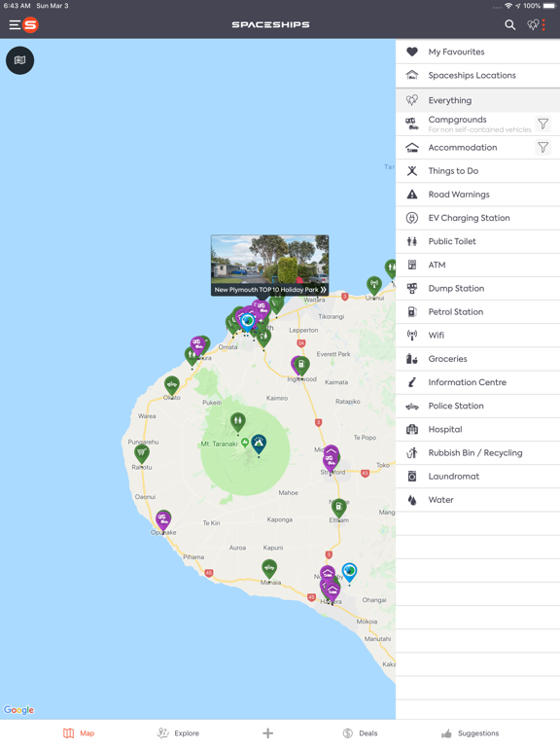Tap the map layers button
The height and width of the screenshot is (747, 560).
click(19, 60)
